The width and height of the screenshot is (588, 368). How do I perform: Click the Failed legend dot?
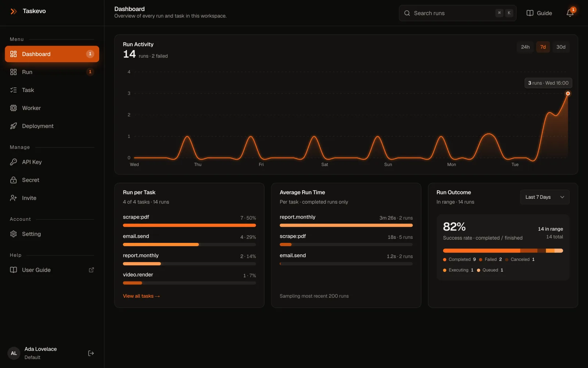point(481,260)
